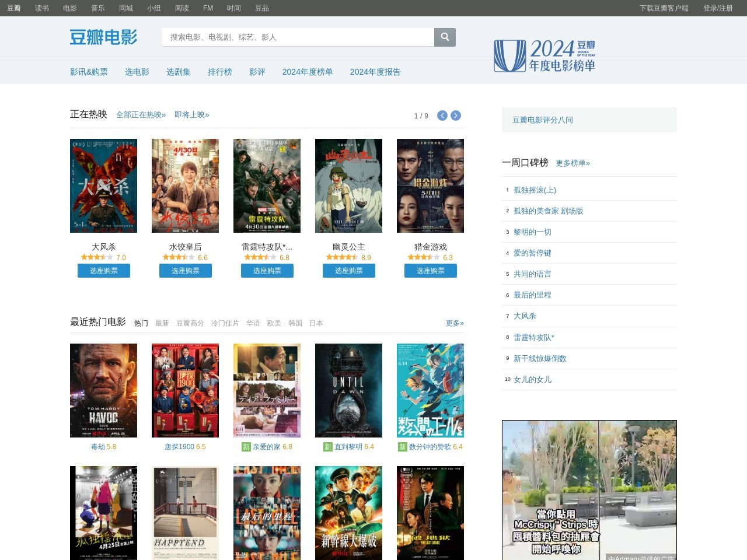Open 豆品 in top navigation
This screenshot has height=560, width=747.
(262, 8)
